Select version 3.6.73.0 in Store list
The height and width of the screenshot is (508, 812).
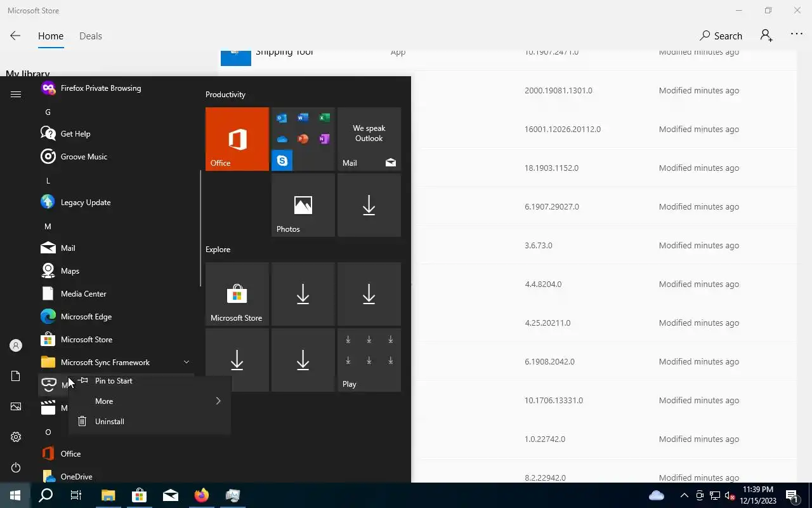point(539,246)
